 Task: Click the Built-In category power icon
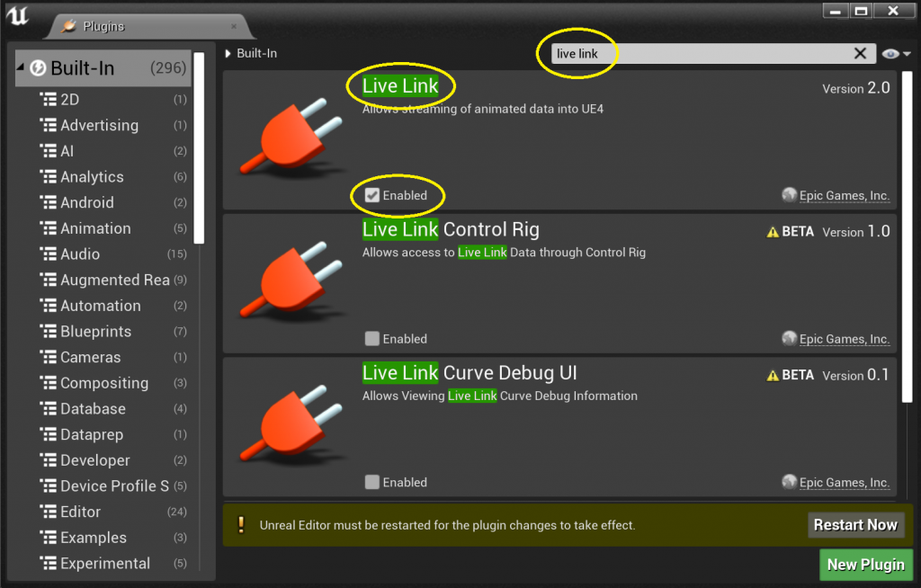[38, 68]
